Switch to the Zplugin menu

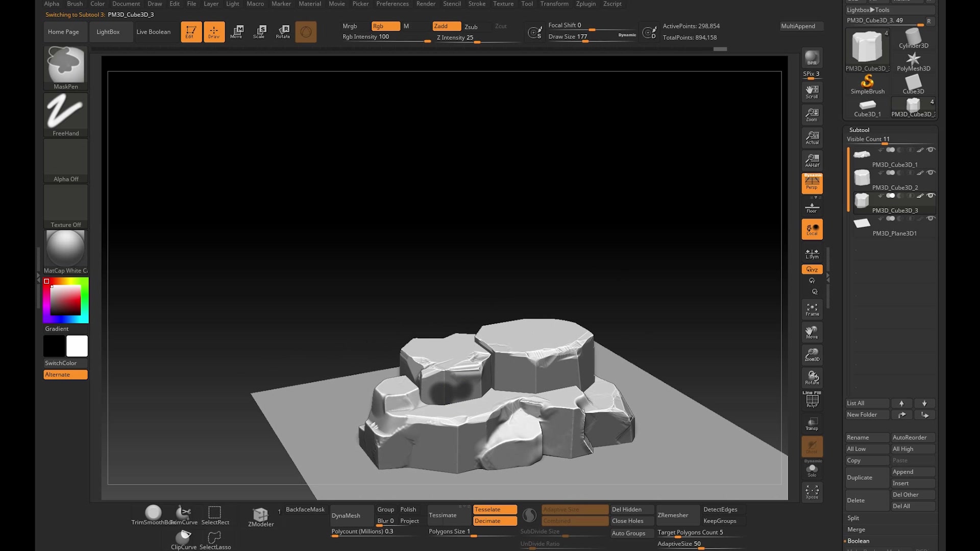585,4
